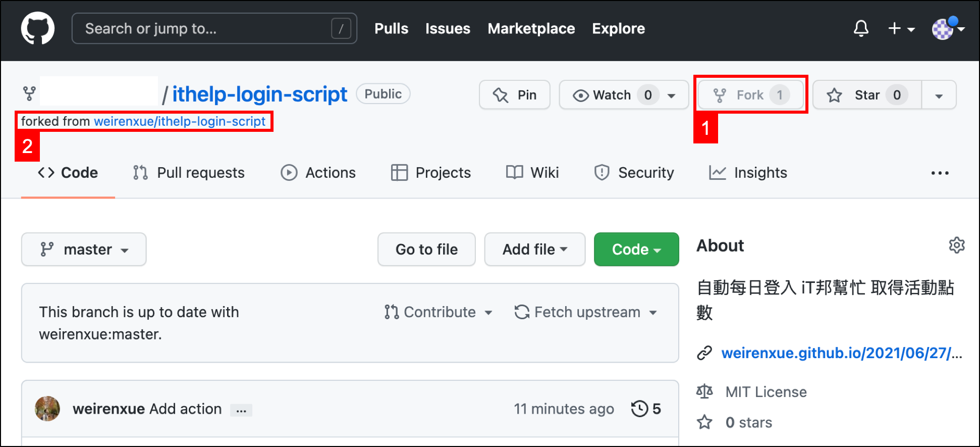Open the forked-from weirenxue repository link

(x=180, y=122)
